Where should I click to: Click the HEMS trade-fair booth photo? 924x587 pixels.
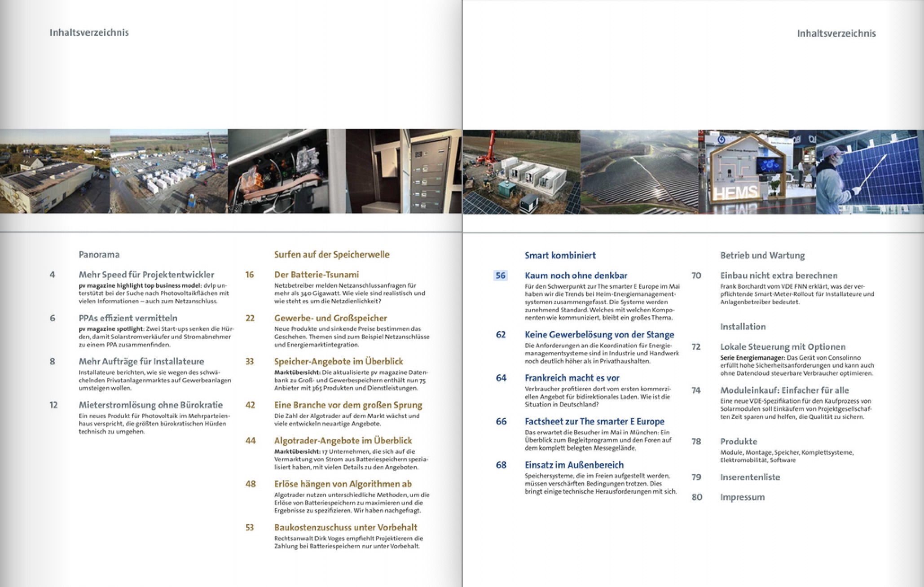tap(757, 172)
